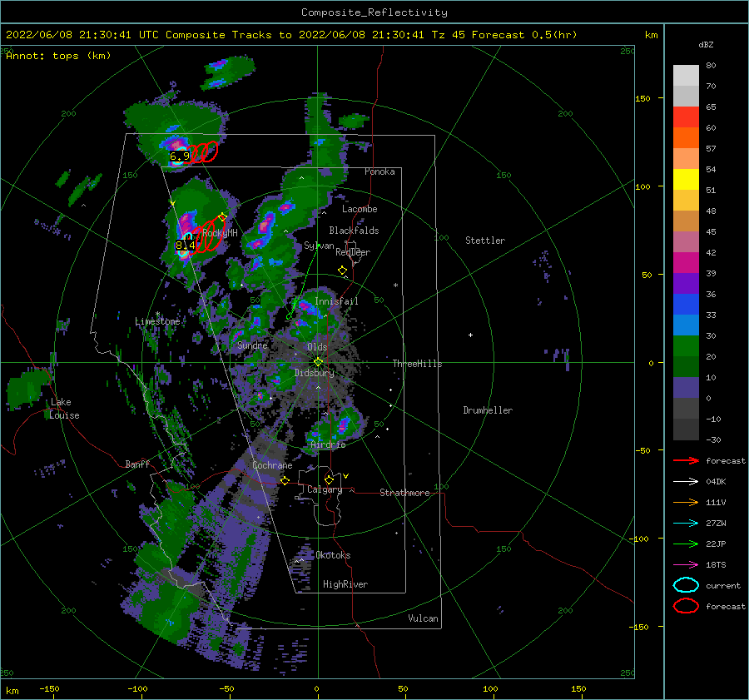The width and height of the screenshot is (749, 700).
Task: Click the ThreeHills town label
Action: pos(418,364)
